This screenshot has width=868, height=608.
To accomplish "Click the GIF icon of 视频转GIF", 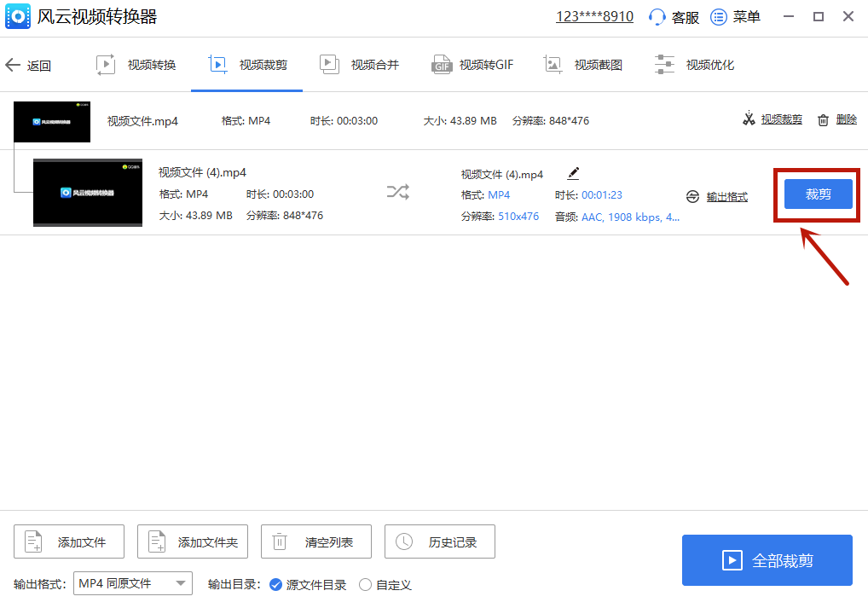I will click(441, 65).
